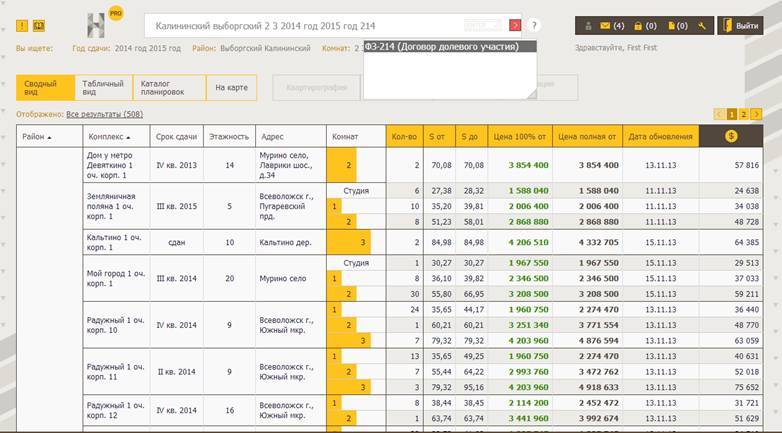This screenshot has height=433, width=782.
Task: Open complex Кальтино 1 оч. корп. 1
Action: tap(114, 242)
